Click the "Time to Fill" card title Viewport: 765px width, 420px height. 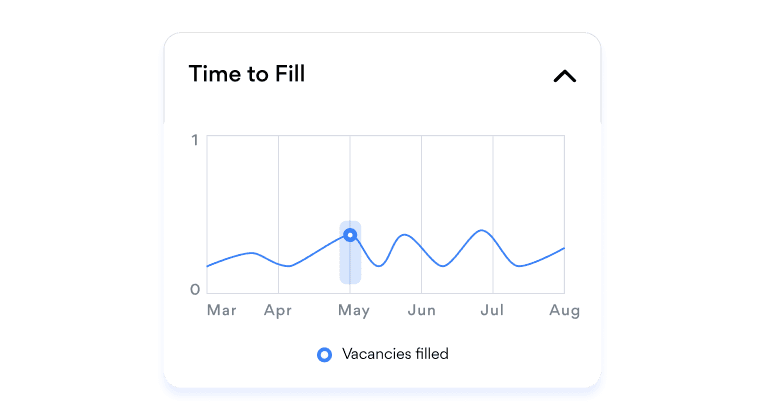[247, 74]
